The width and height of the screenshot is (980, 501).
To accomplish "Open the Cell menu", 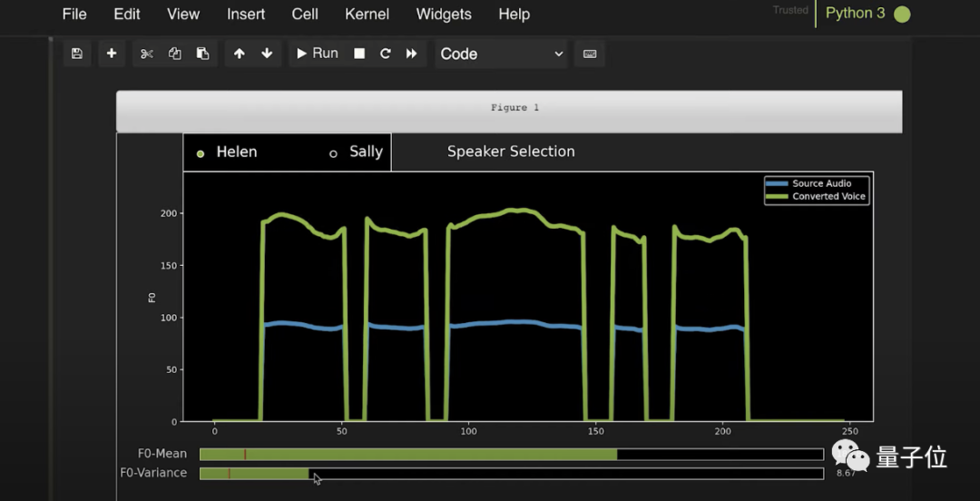I will tap(305, 15).
